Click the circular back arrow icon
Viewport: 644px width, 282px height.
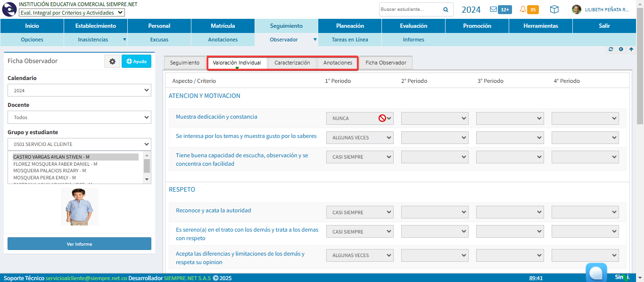(x=621, y=49)
